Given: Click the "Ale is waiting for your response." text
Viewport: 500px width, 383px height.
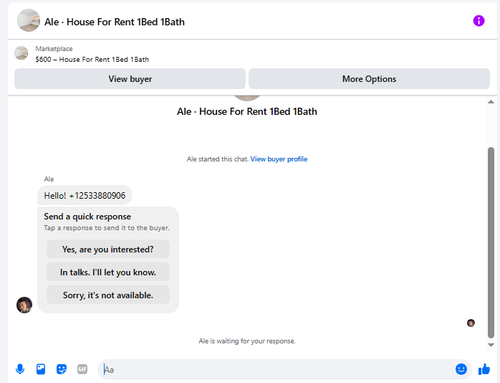Looking at the screenshot, I should click(247, 341).
